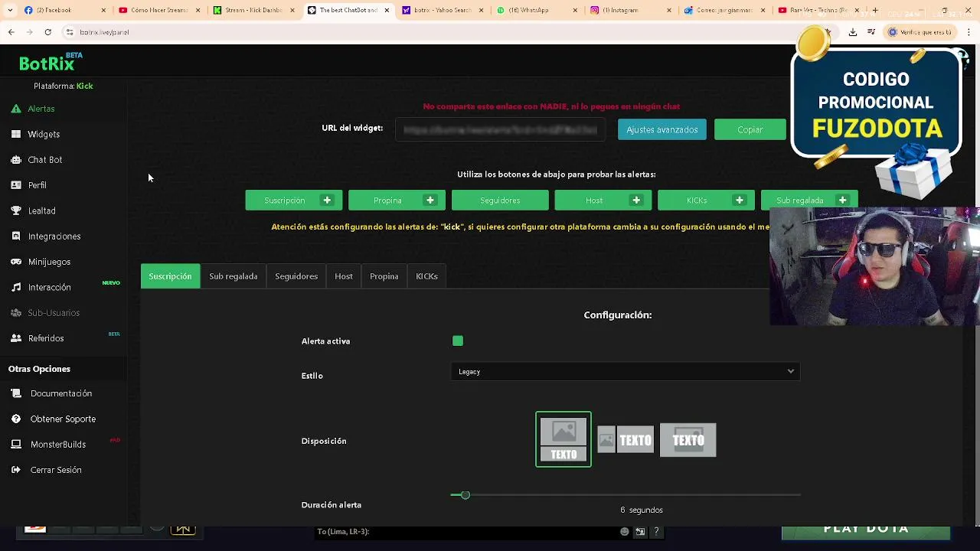Screen dimensions: 980x551
Task: Click plus icon on KICKs test button
Action: click(x=740, y=201)
